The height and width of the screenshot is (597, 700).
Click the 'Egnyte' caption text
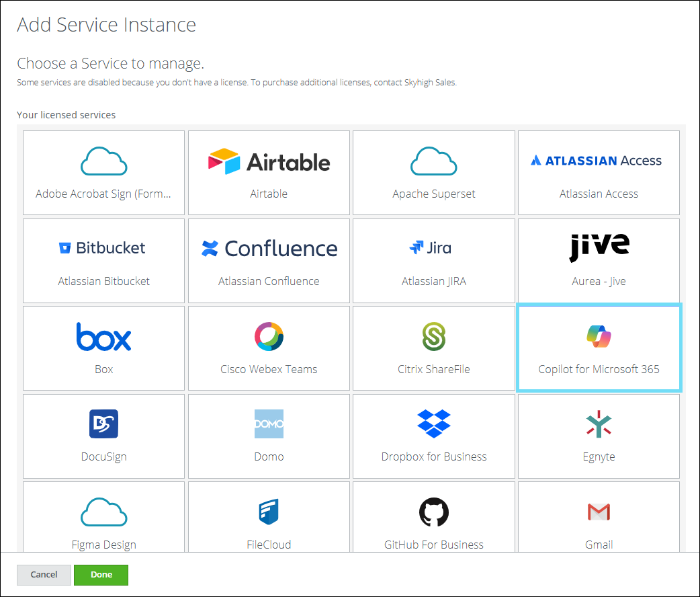click(x=599, y=456)
